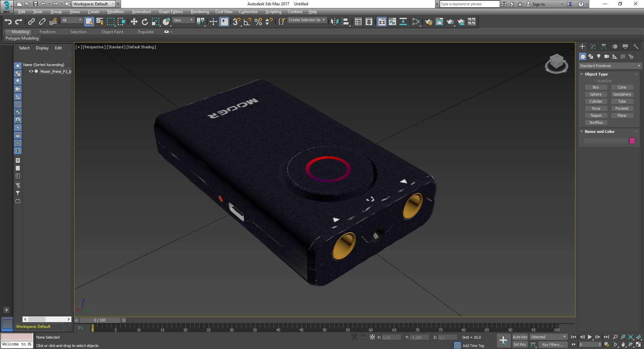
Task: Open the Utilities wrench panel tab
Action: 636,46
